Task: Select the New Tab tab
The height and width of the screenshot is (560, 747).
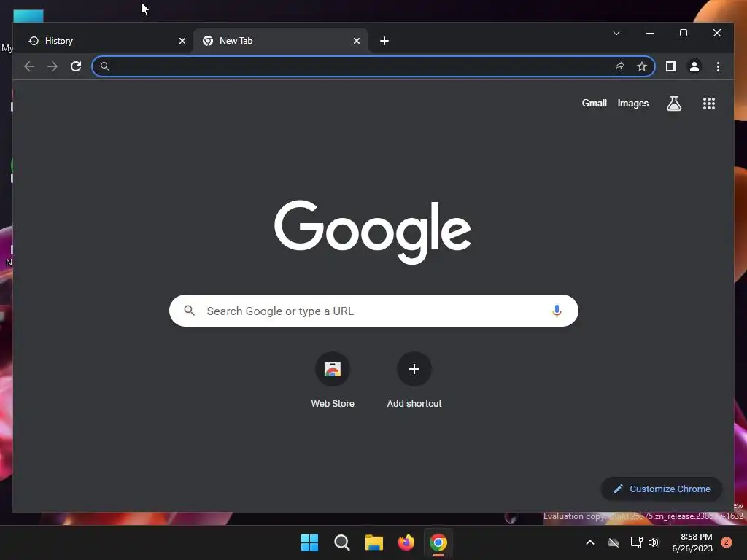Action: click(x=281, y=41)
